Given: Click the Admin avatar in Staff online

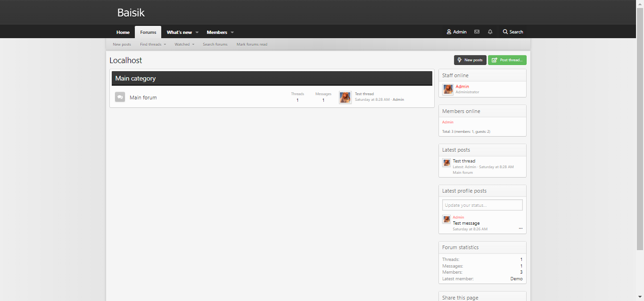Looking at the screenshot, I should click(448, 89).
